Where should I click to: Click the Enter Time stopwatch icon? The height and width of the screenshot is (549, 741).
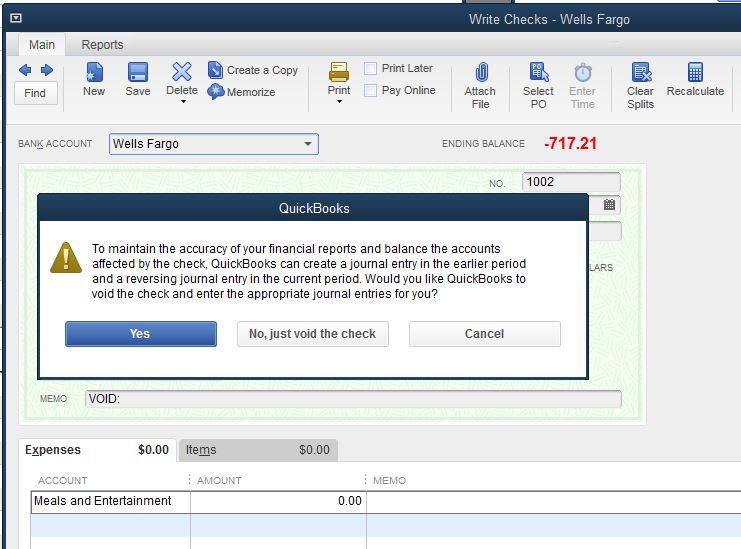coord(583,72)
